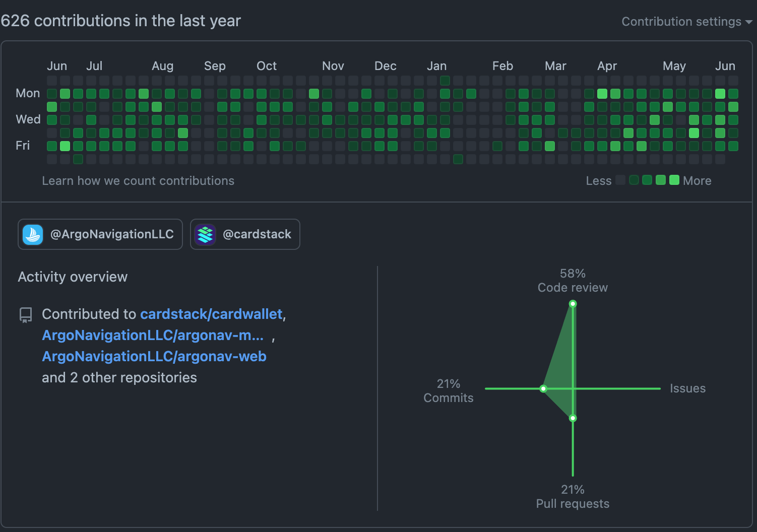Click the darkest green legend swatch, second from Less
The image size is (757, 532).
pos(634,180)
